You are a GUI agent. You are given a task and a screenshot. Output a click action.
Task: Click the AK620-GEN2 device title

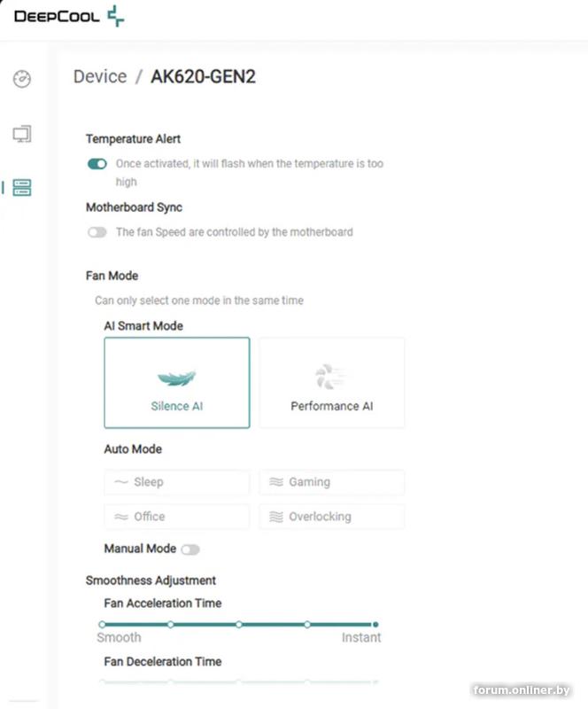[x=203, y=77]
